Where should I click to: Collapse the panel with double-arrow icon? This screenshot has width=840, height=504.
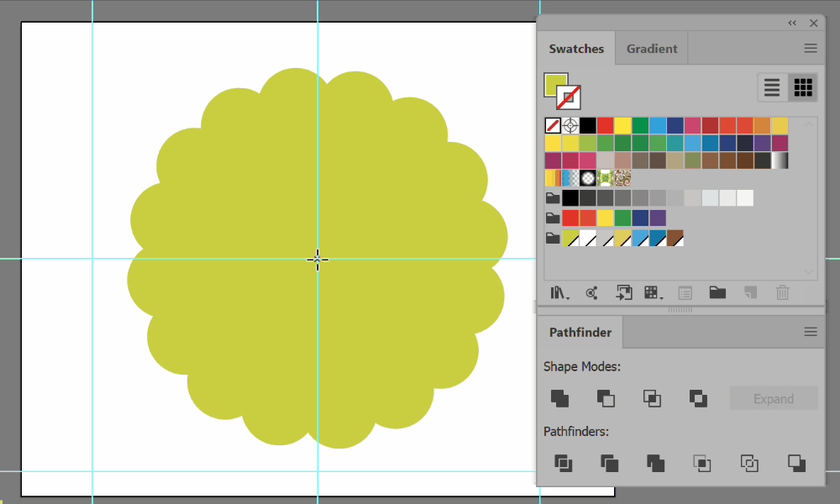[x=792, y=23]
